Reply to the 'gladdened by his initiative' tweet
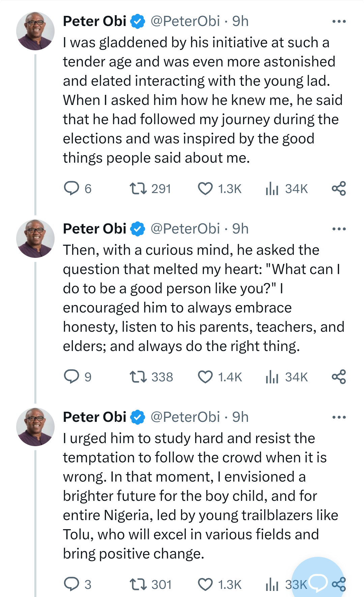 tap(71, 188)
